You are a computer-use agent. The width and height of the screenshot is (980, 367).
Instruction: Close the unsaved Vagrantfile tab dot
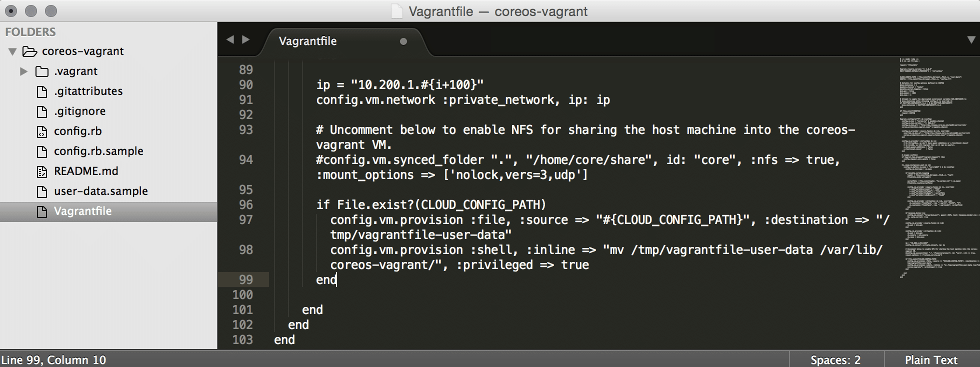click(403, 41)
